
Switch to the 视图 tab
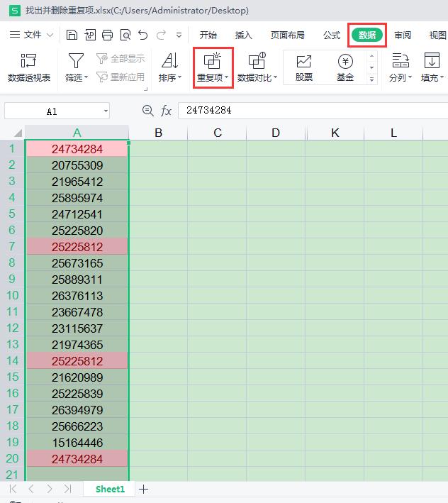[438, 35]
